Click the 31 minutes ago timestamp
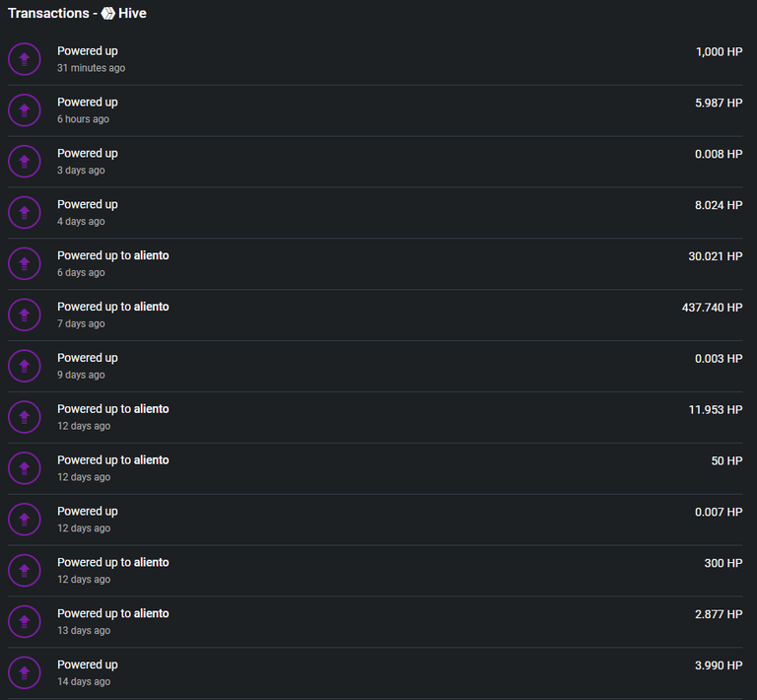 tap(92, 68)
